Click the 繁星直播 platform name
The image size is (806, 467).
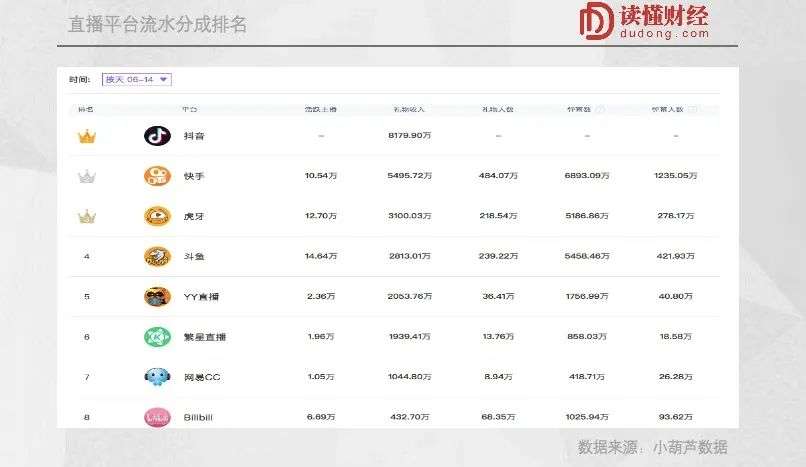205,337
